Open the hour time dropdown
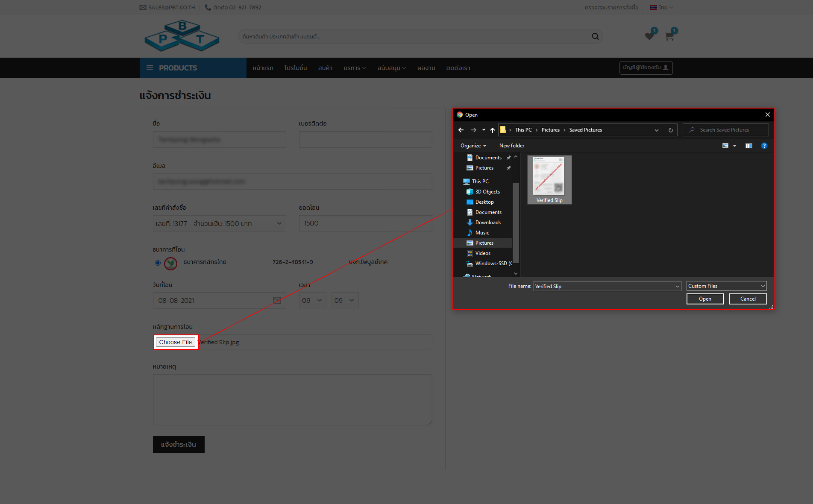813x504 pixels. tap(312, 301)
